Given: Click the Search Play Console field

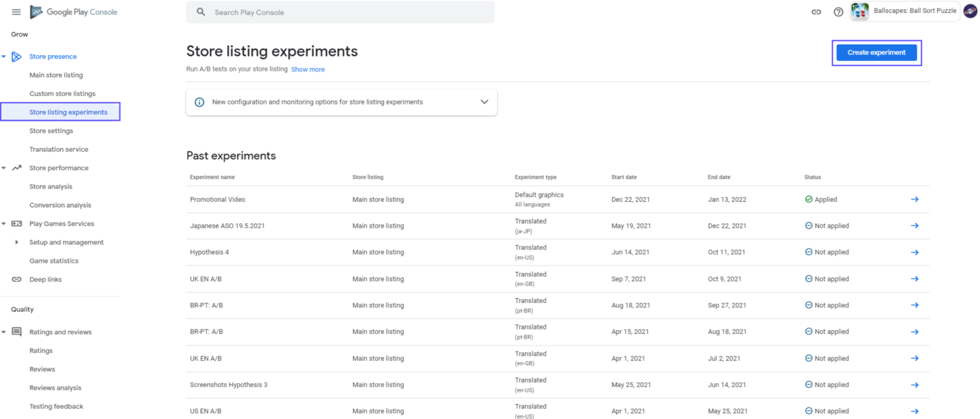Looking at the screenshot, I should click(340, 12).
